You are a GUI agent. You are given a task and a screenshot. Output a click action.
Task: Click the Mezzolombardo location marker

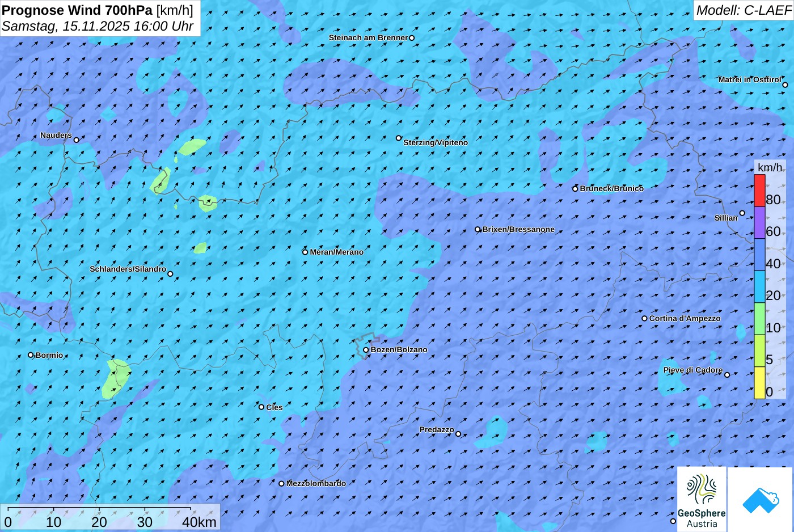point(281,484)
